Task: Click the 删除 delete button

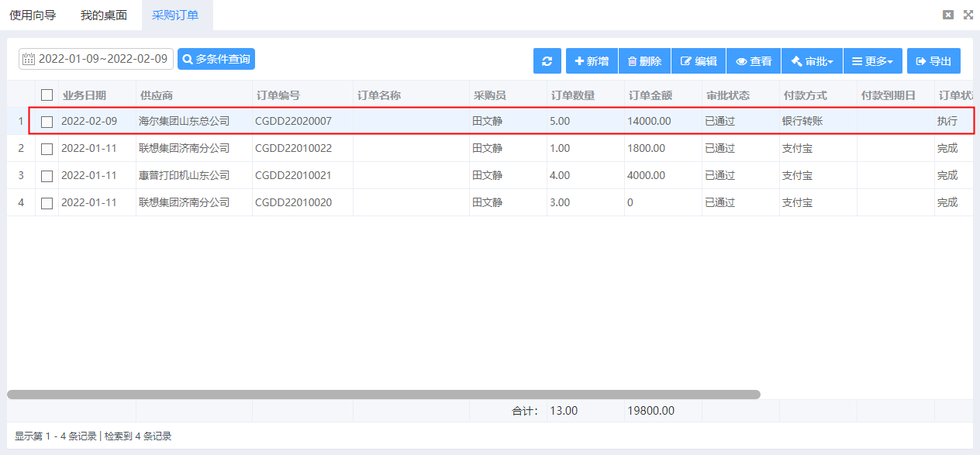Action: coord(644,61)
